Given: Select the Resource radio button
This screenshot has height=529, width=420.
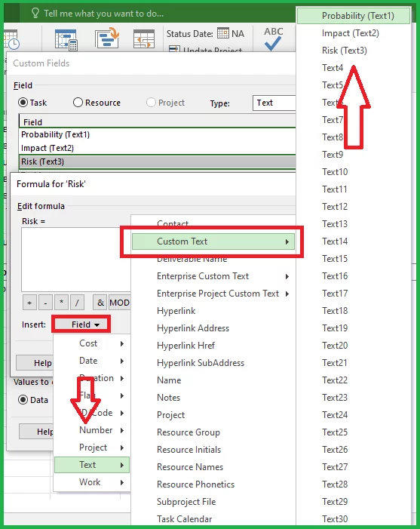Looking at the screenshot, I should pos(78,102).
